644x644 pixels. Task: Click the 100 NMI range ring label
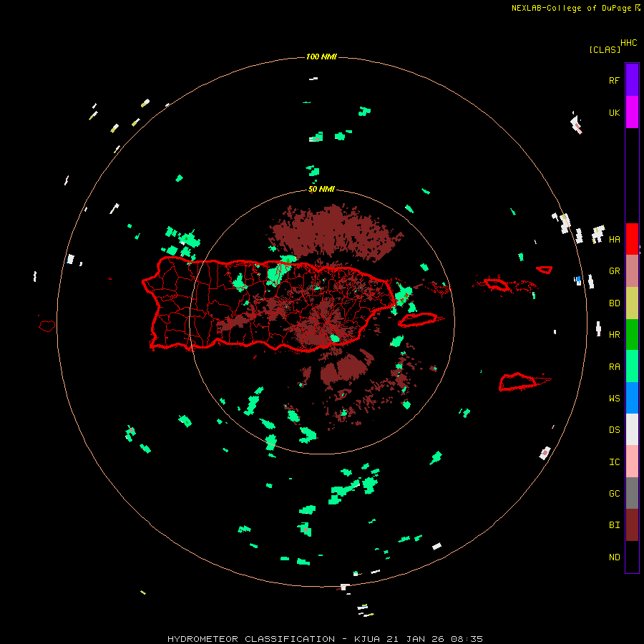(x=321, y=57)
